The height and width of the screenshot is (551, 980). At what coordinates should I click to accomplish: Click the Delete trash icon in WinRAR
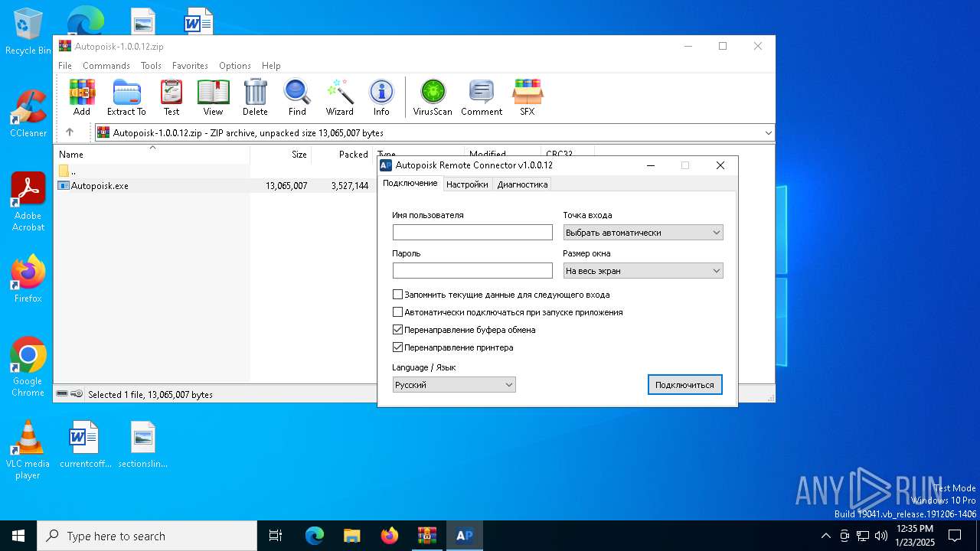[x=255, y=97]
